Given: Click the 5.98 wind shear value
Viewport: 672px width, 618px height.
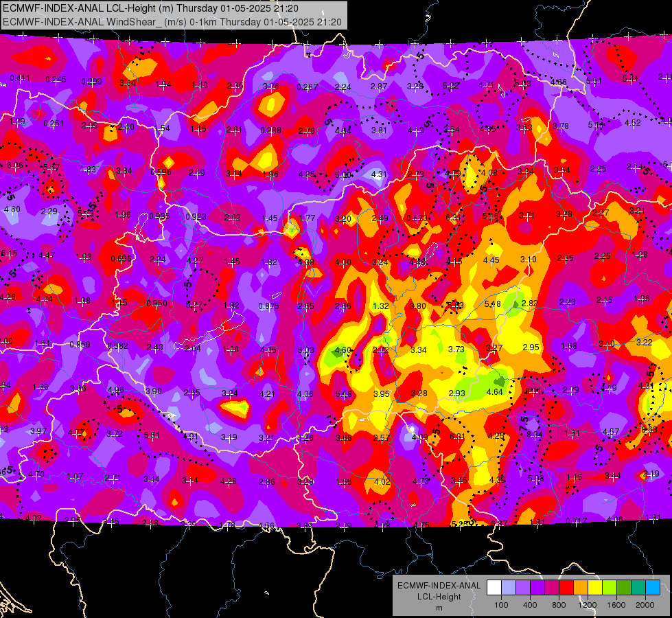Looking at the screenshot, I should pos(535,478).
